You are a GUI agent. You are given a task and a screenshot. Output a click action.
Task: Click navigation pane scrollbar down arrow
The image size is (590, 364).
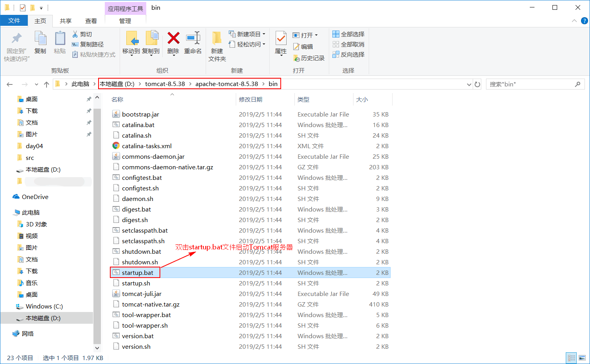tap(97, 348)
